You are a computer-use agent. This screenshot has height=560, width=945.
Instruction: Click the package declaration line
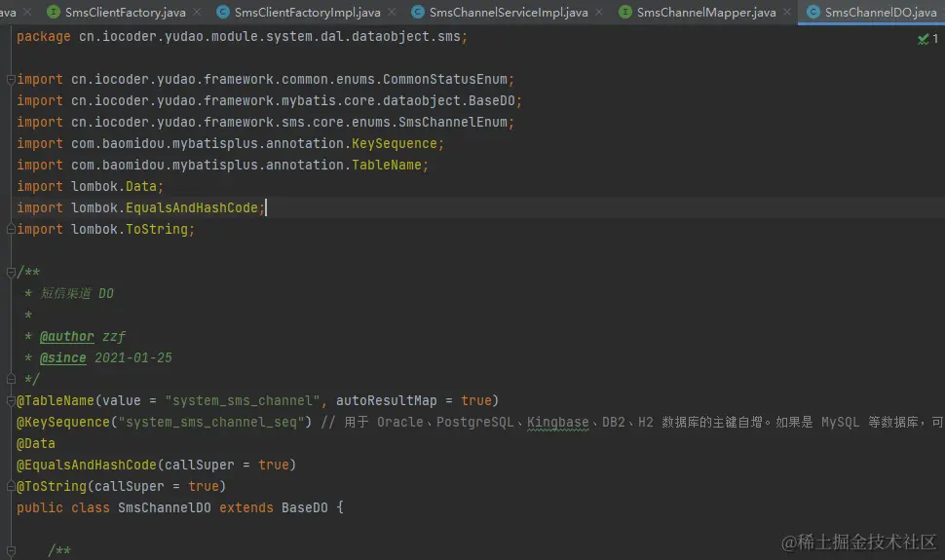pyautogui.click(x=242, y=37)
